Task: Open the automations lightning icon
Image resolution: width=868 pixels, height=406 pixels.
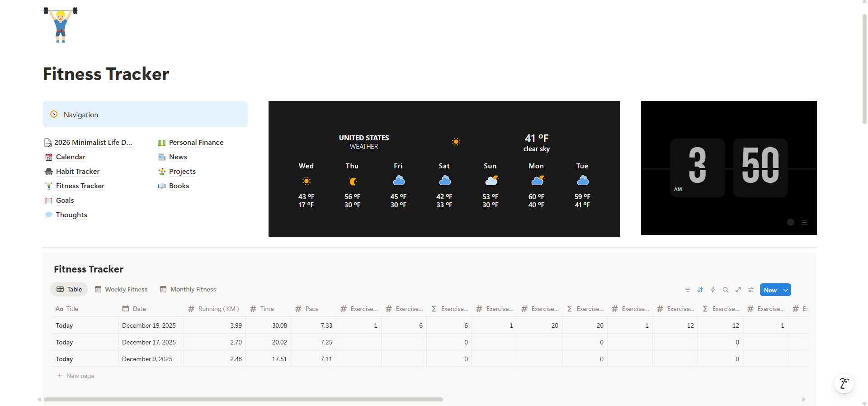Action: pos(712,290)
